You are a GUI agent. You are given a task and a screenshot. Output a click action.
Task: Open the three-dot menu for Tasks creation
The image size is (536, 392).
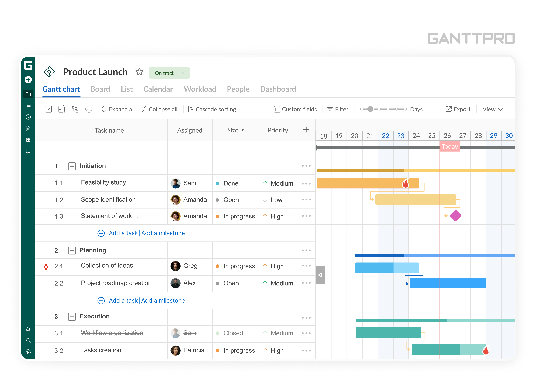tap(306, 350)
